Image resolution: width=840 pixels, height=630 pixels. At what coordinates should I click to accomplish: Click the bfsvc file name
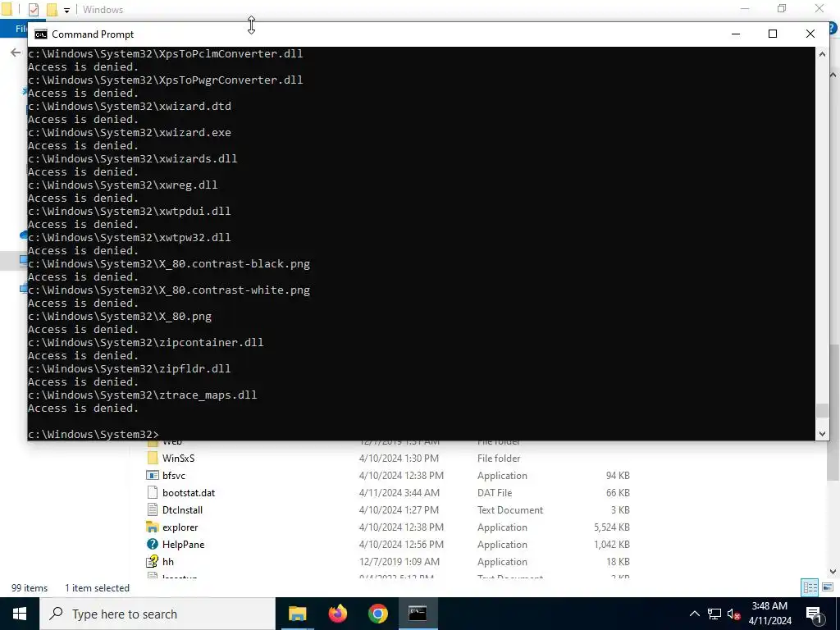point(174,475)
